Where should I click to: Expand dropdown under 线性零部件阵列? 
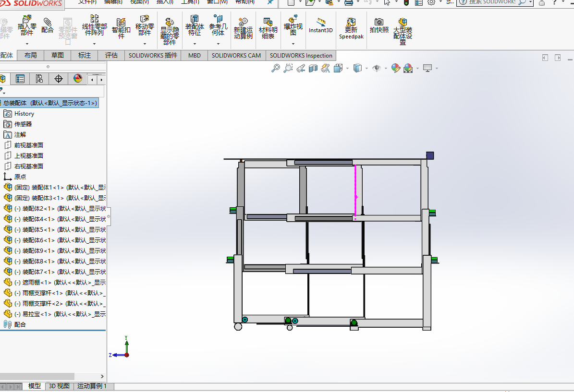click(x=95, y=44)
